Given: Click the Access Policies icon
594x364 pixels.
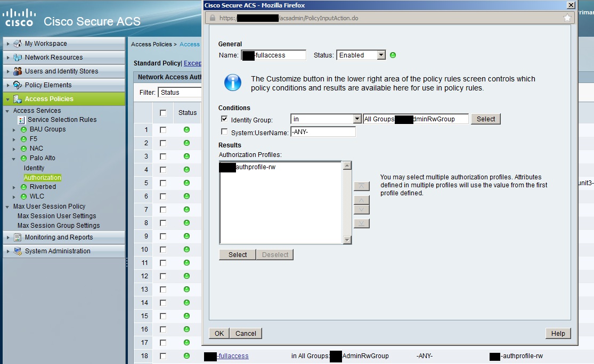Looking at the screenshot, I should coord(18,99).
